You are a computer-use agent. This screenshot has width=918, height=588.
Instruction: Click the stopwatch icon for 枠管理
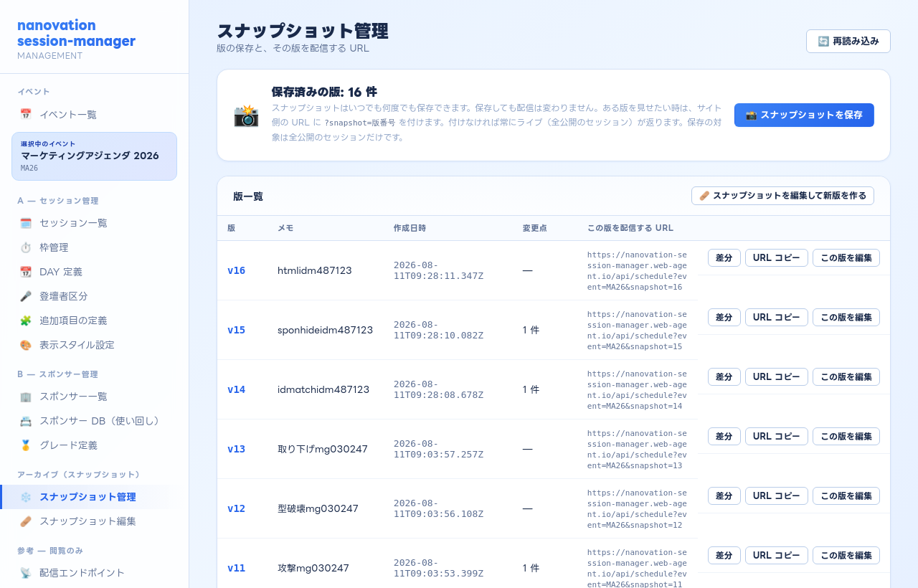click(x=26, y=247)
